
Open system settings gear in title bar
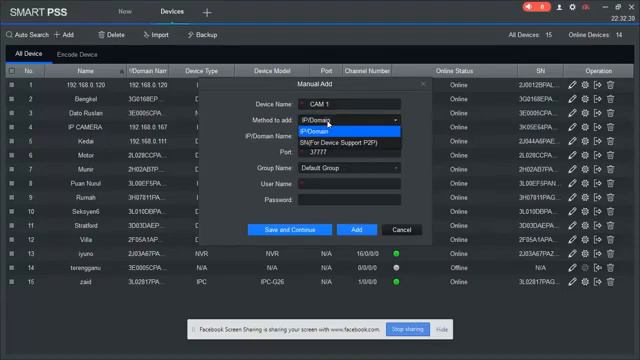[572, 7]
